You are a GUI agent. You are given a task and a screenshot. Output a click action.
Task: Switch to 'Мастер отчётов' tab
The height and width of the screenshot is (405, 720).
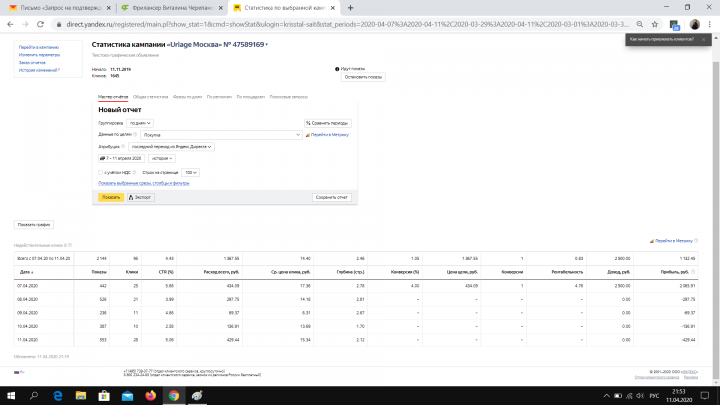113,97
